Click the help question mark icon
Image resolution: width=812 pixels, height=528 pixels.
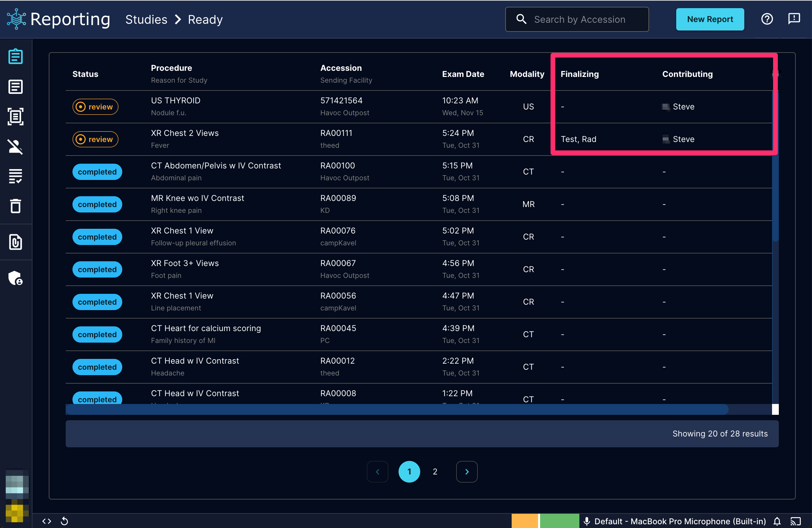[767, 19]
